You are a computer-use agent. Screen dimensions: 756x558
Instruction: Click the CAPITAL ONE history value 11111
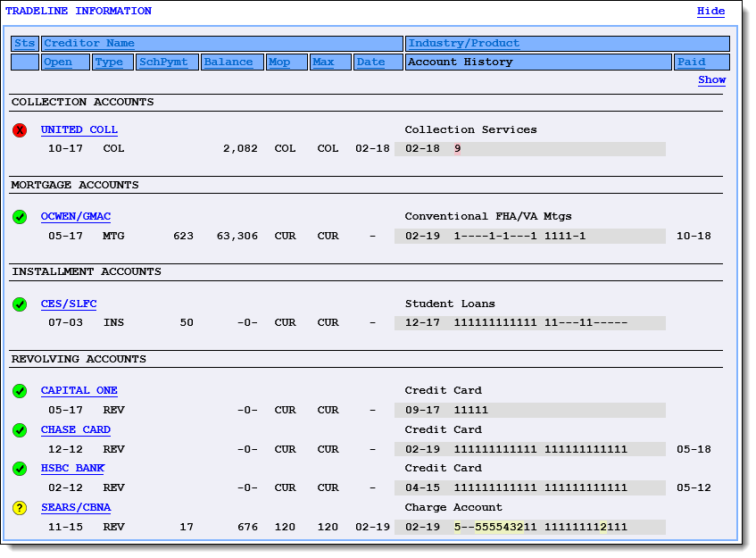pos(471,411)
